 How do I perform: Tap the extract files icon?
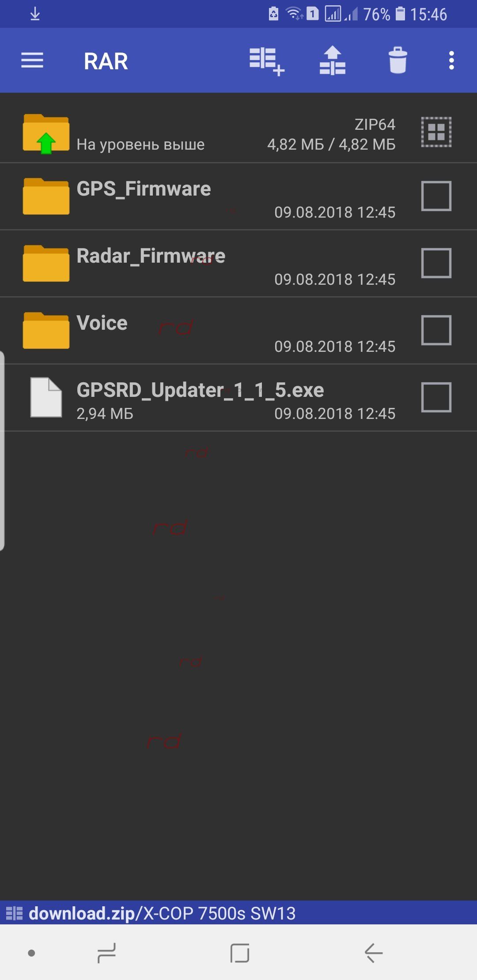332,60
